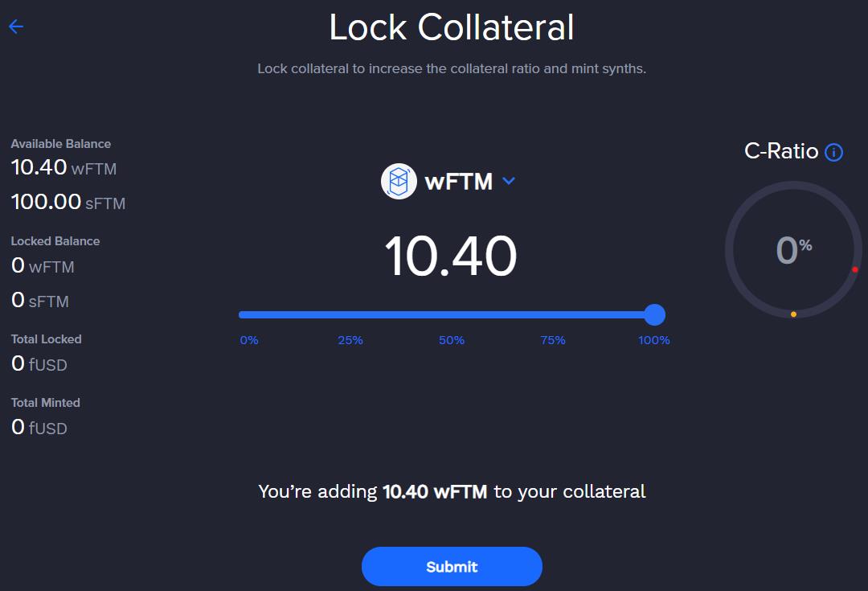Click the orange marker on C-Ratio gauge
The width and height of the screenshot is (868, 591).
point(793,314)
